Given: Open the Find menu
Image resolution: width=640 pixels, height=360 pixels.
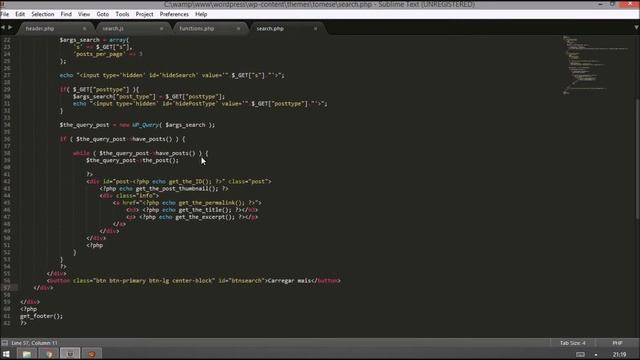Looking at the screenshot, I should [66, 14].
